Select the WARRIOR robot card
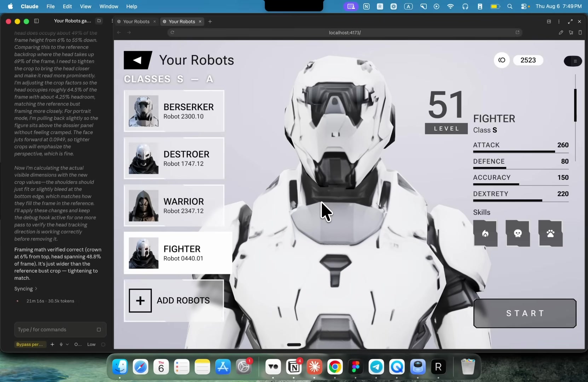This screenshot has height=382, width=588. (174, 206)
